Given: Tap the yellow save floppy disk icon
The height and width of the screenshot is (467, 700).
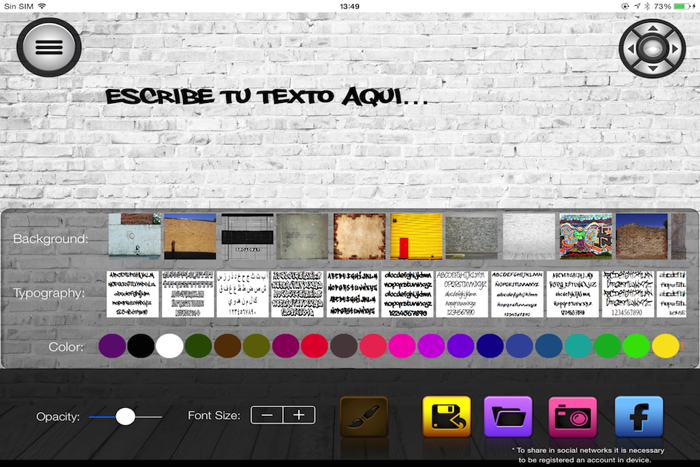Looking at the screenshot, I should pyautogui.click(x=446, y=417).
